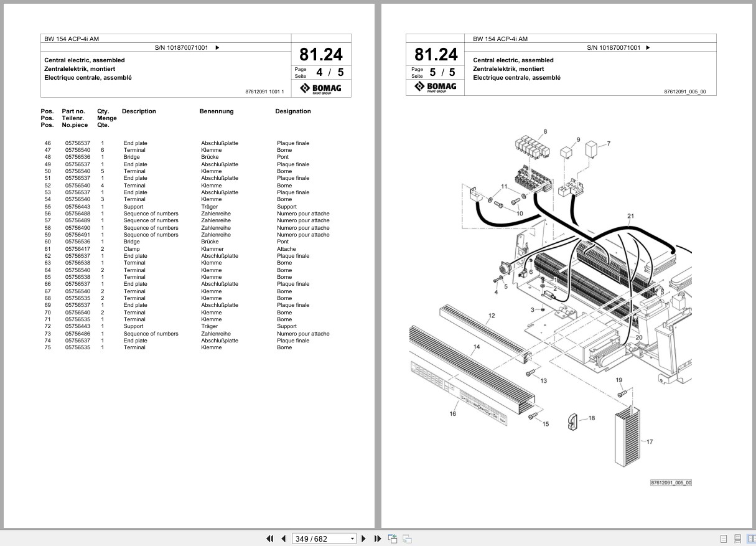Go to the previous page
This screenshot has height=546, width=756.
283,539
